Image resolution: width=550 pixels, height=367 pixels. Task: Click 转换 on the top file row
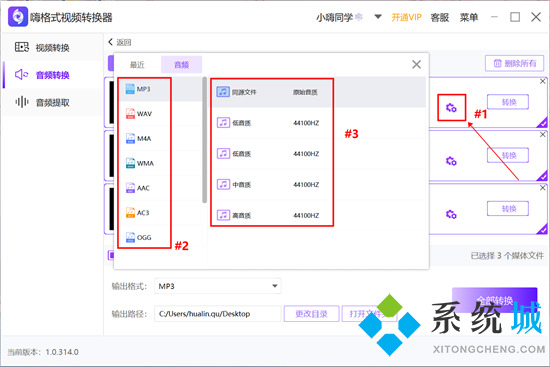click(508, 102)
